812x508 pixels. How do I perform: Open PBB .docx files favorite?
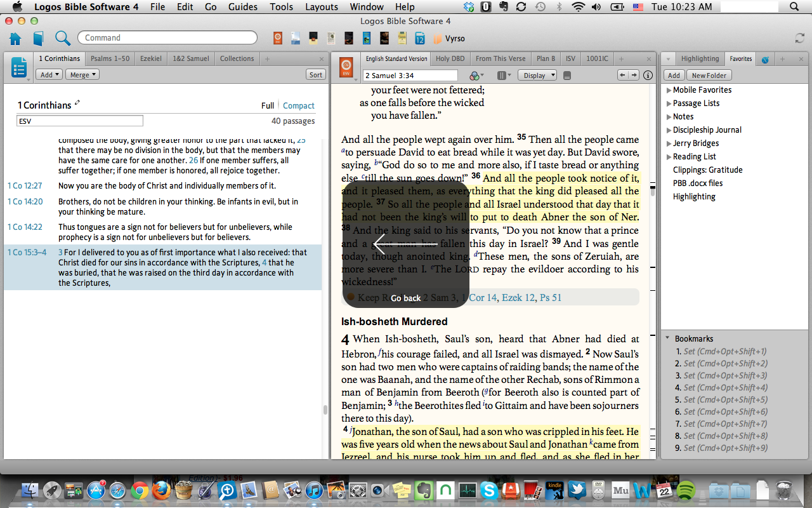coord(698,184)
